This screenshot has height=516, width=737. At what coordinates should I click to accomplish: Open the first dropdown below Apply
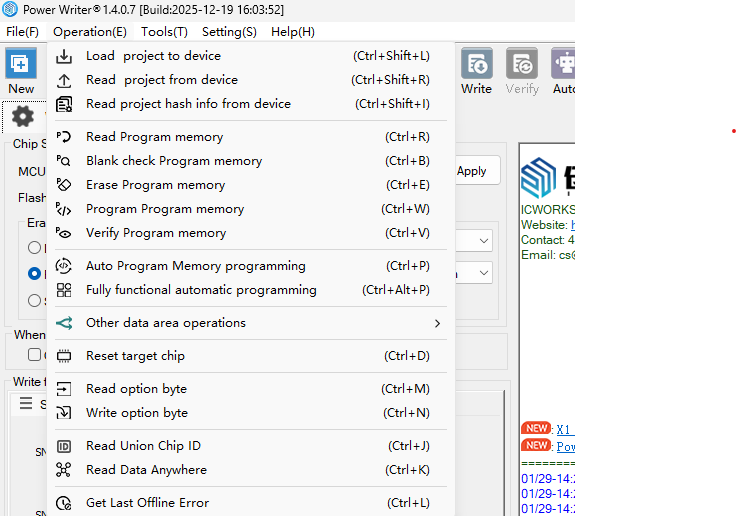point(484,241)
